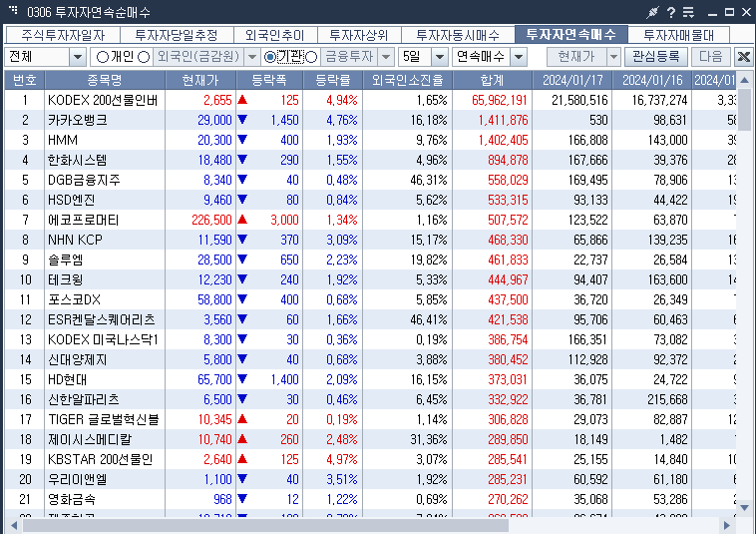The width and height of the screenshot is (756, 534).
Task: Select the 영화금속 stock name
Action: click(x=72, y=499)
